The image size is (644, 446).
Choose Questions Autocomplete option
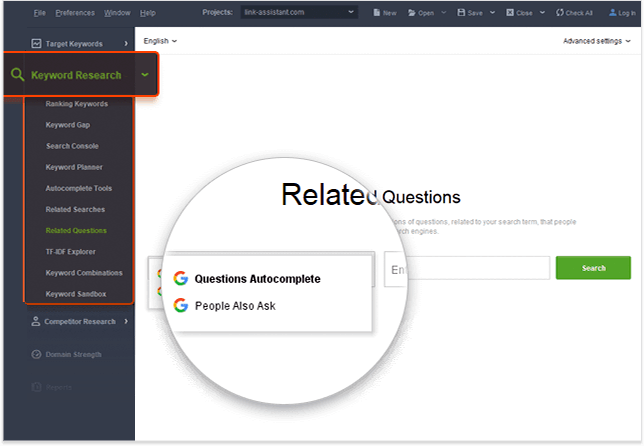[x=258, y=279]
